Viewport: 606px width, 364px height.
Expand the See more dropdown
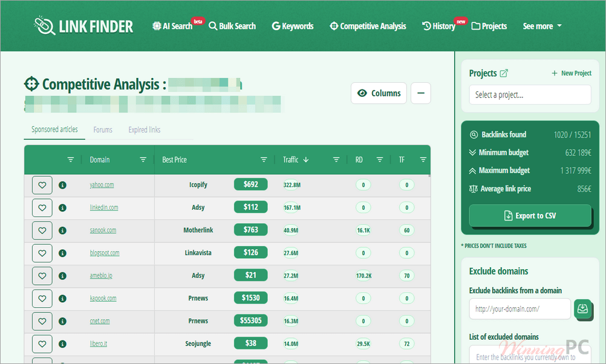pyautogui.click(x=542, y=26)
